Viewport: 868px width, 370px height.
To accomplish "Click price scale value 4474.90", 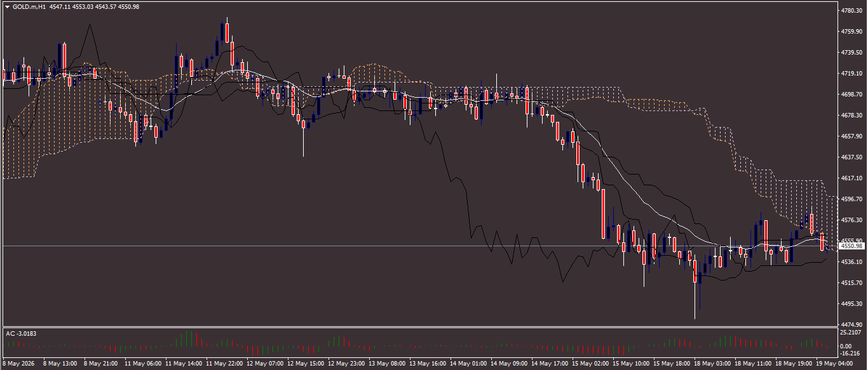I will (850, 324).
